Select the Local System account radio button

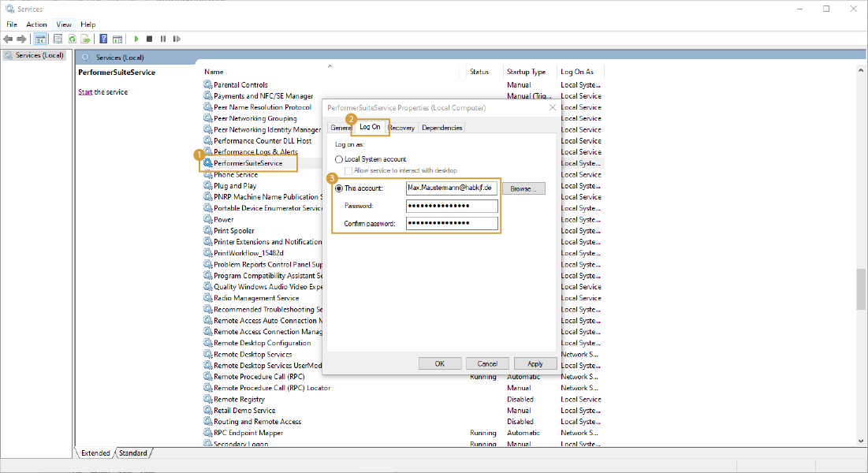tap(340, 159)
